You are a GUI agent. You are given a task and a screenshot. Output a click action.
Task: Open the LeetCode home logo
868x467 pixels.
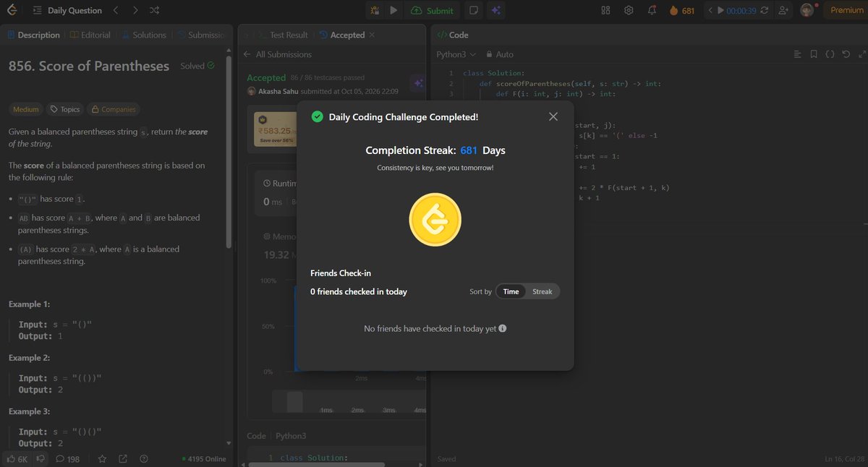[14, 11]
